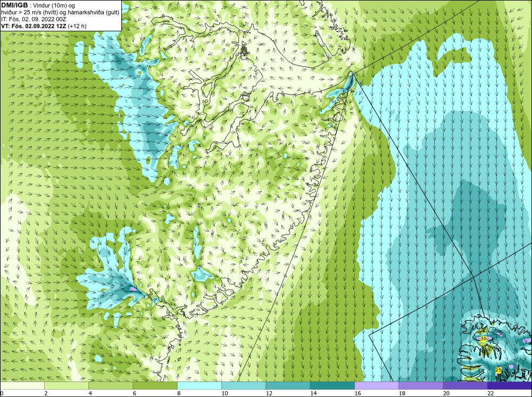Image resolution: width=532 pixels, height=397 pixels.
Task: Click the legend swatch between 20 and 22
Action: tap(465, 385)
